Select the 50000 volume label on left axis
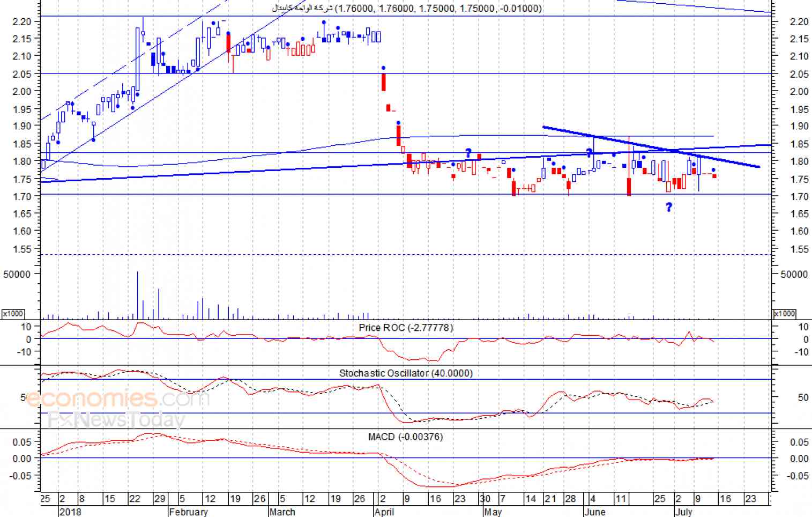The image size is (812, 517). click(17, 274)
